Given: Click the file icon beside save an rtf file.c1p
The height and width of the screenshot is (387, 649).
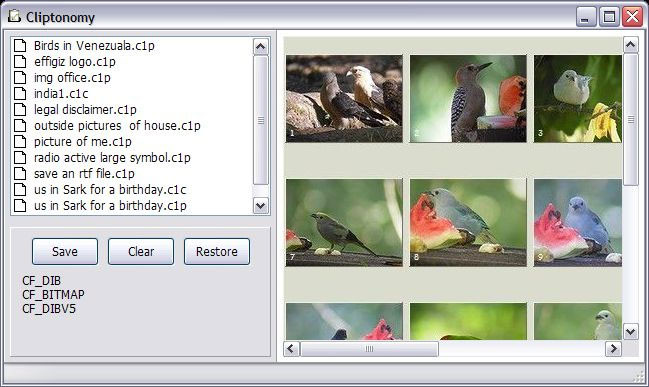Looking at the screenshot, I should click(x=20, y=173).
